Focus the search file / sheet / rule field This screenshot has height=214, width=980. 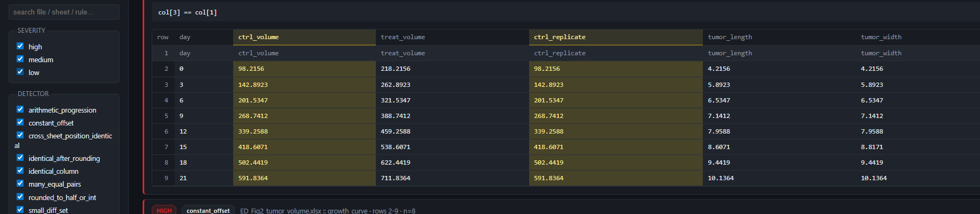point(64,12)
